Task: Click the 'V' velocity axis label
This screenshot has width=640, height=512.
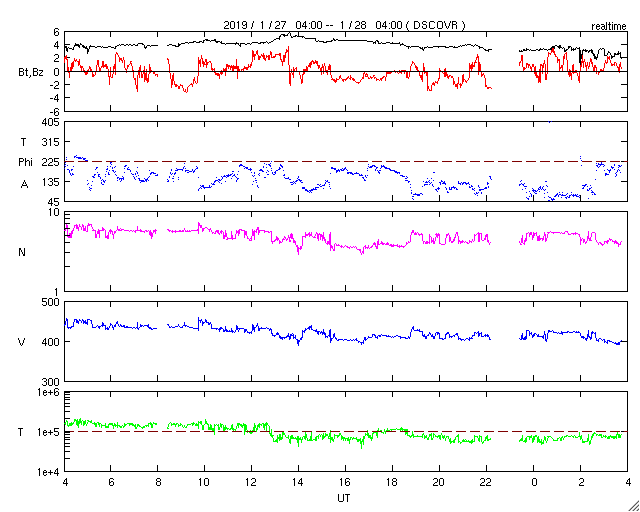Action: point(22,342)
